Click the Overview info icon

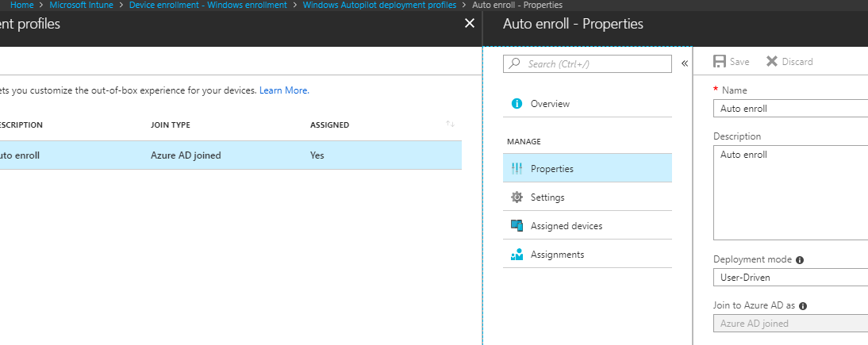517,104
